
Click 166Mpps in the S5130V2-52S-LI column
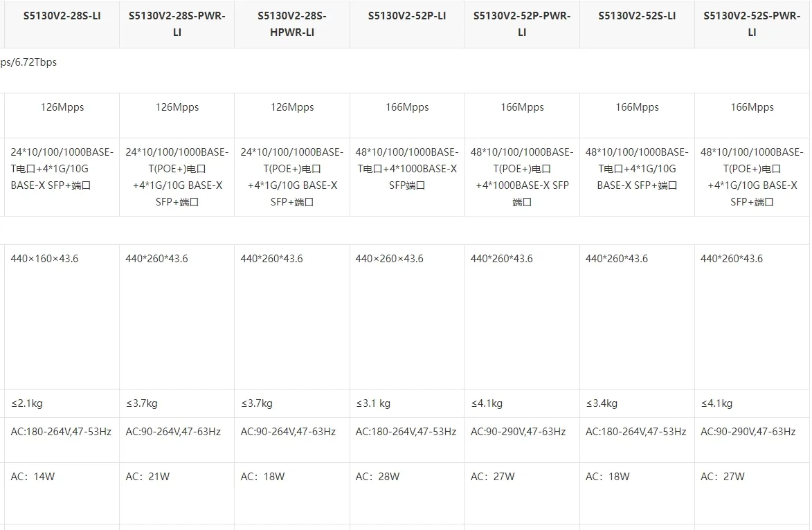[637, 107]
